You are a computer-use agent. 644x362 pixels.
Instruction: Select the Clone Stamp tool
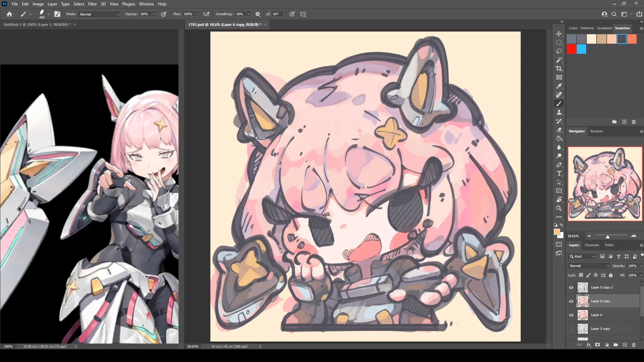pos(559,112)
